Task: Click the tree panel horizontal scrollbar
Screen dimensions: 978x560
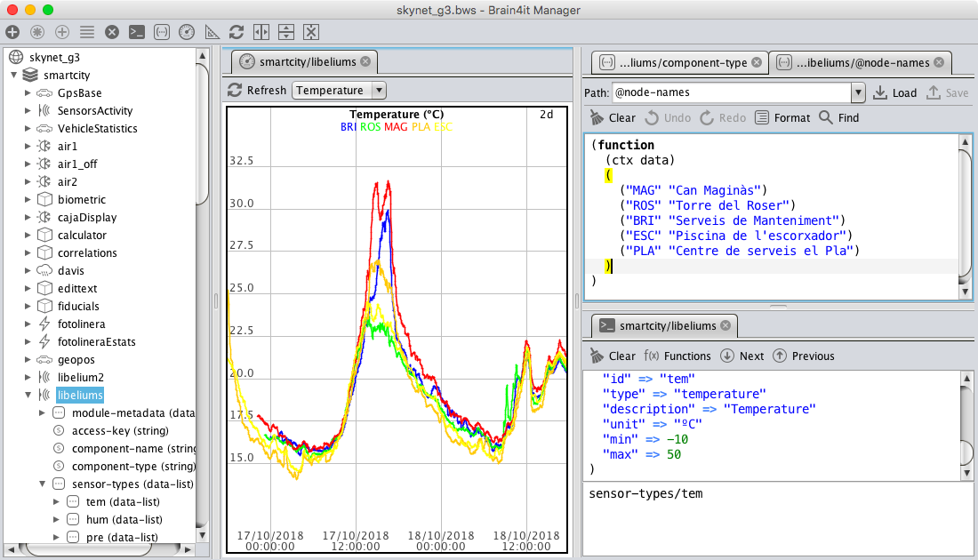Action: point(100,549)
